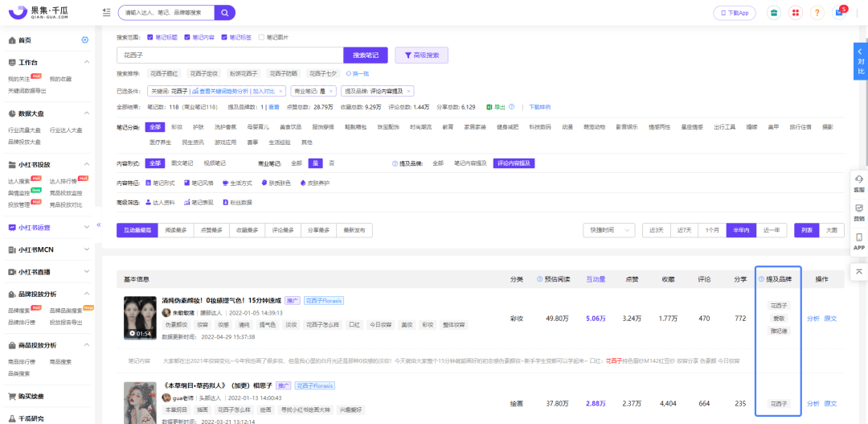Uncheck the 笔记内容 search scope checkbox
Screen dimensions: 868x424
pyautogui.click(x=187, y=37)
